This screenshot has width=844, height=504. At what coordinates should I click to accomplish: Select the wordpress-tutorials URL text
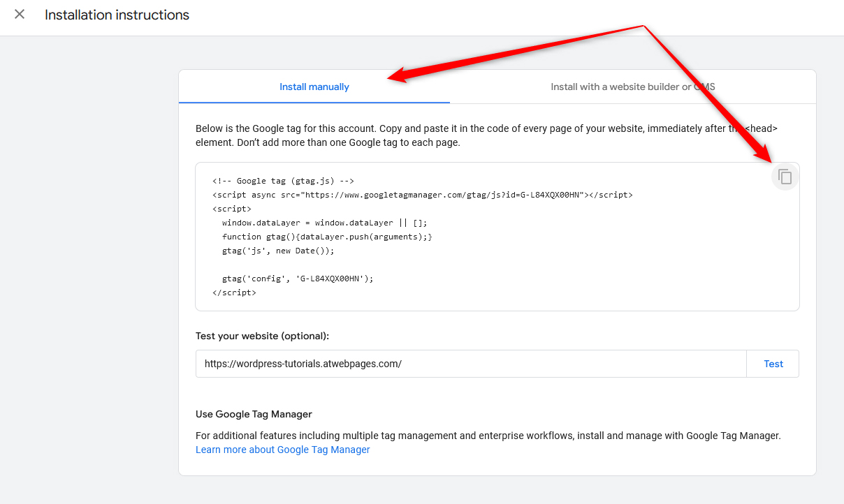pyautogui.click(x=305, y=363)
